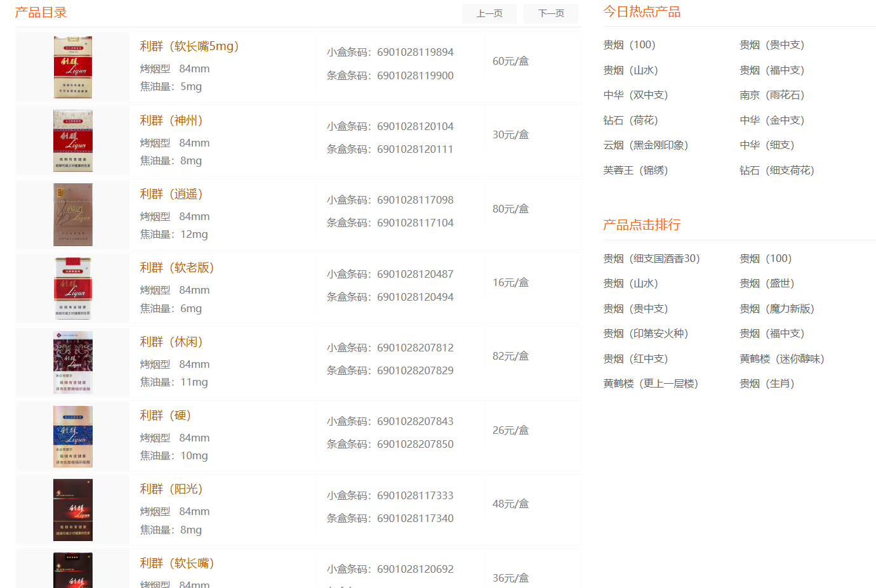
Task: Click the 利群 硬 blue pack thumbnail
Action: [73, 436]
